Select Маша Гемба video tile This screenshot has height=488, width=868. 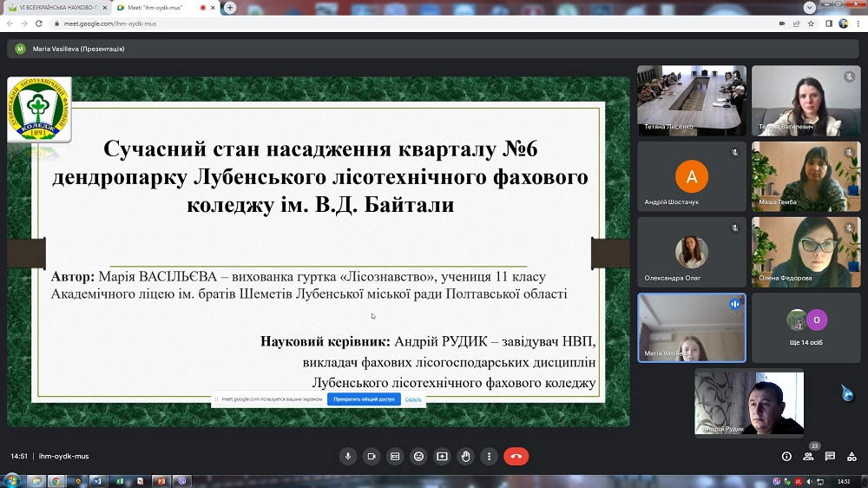coord(806,176)
